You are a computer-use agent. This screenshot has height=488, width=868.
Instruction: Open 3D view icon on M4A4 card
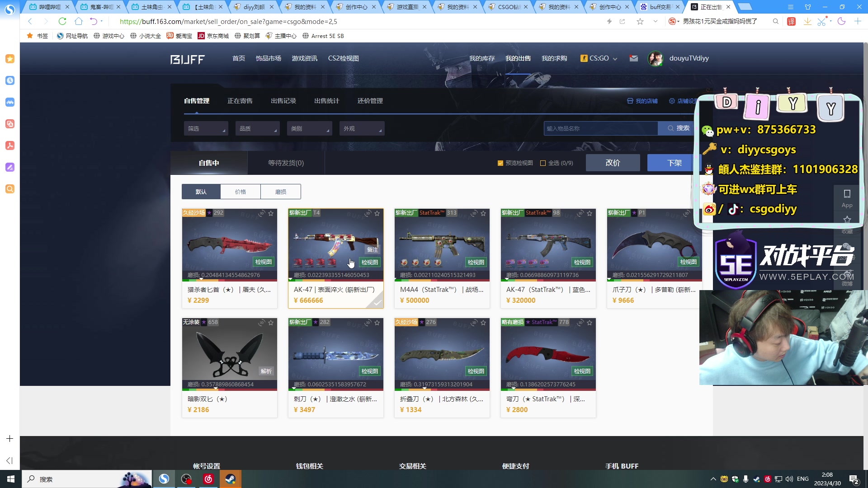pos(474,213)
